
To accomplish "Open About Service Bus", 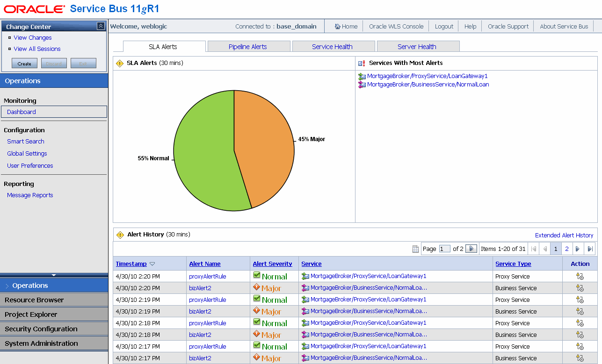I will [x=564, y=27].
